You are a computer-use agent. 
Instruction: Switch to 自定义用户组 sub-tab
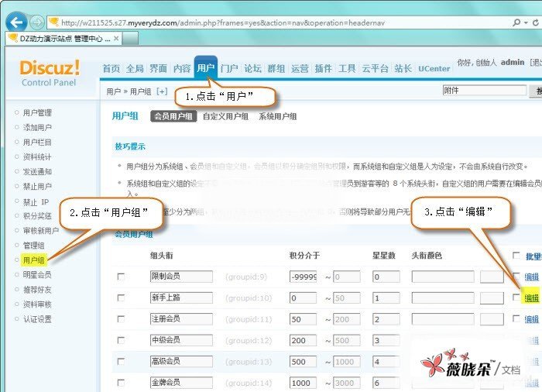click(225, 116)
